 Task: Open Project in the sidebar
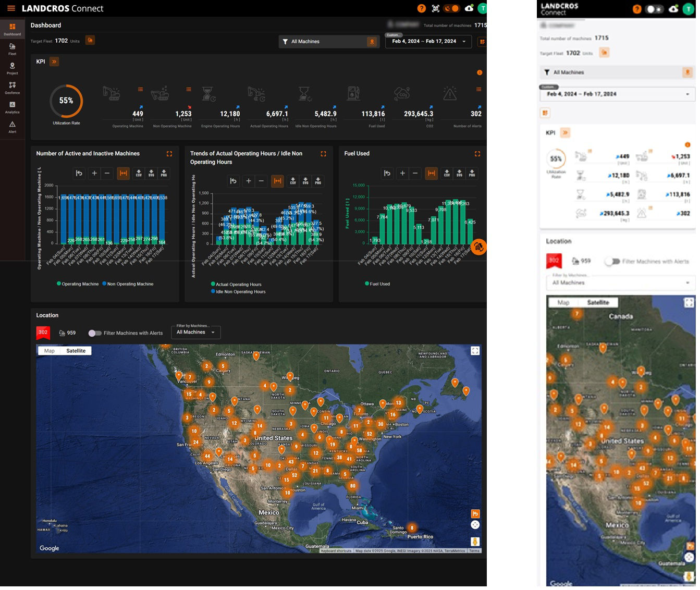[13, 69]
